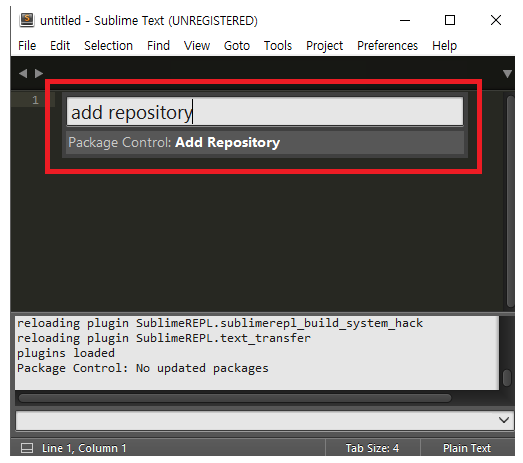Viewport: 523px width, 463px height.
Task: Open the View menu
Action: [197, 45]
